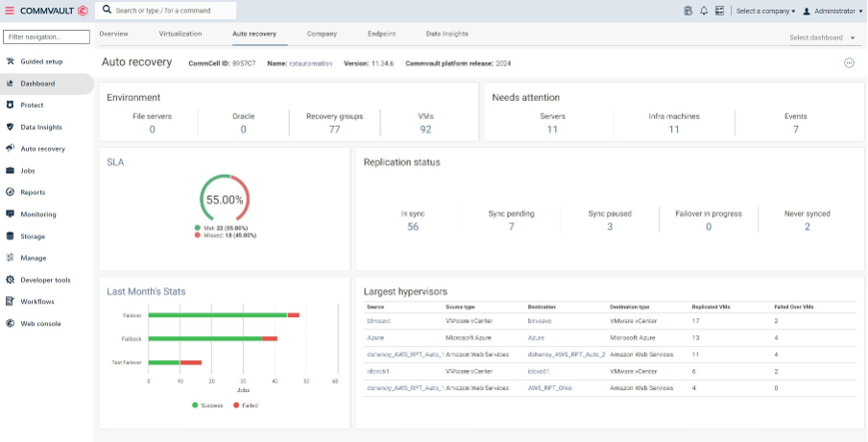
Task: Switch to the Overview tab
Action: 113,34
